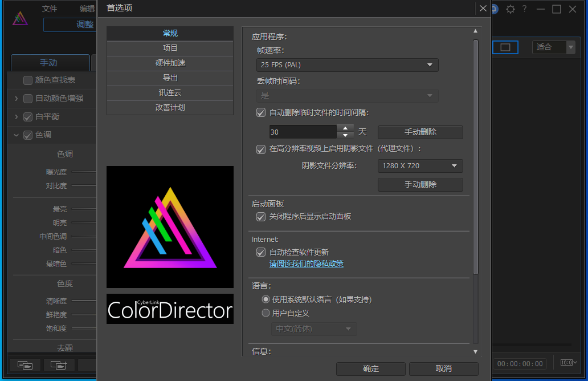588x381 pixels.
Task: Increase the days value with up arrow
Action: coord(345,128)
